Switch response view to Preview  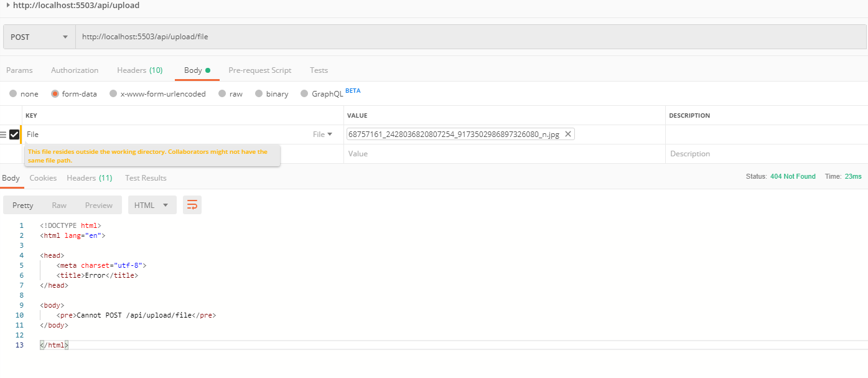click(99, 206)
